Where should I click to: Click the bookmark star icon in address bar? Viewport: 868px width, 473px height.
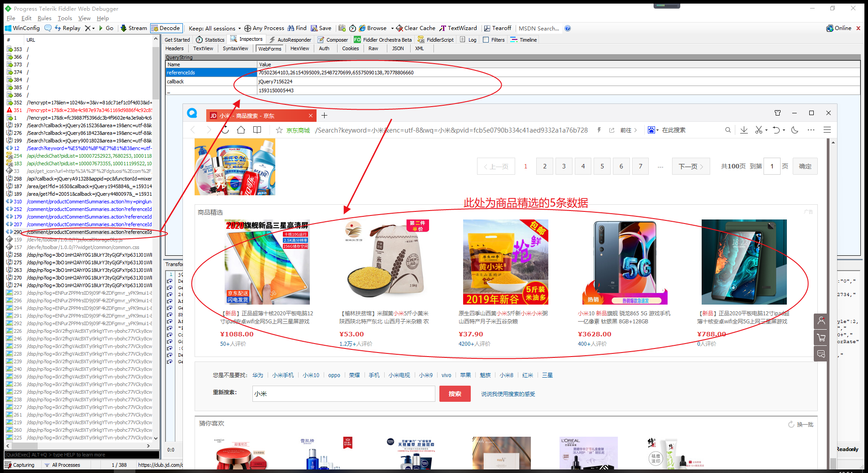click(279, 130)
